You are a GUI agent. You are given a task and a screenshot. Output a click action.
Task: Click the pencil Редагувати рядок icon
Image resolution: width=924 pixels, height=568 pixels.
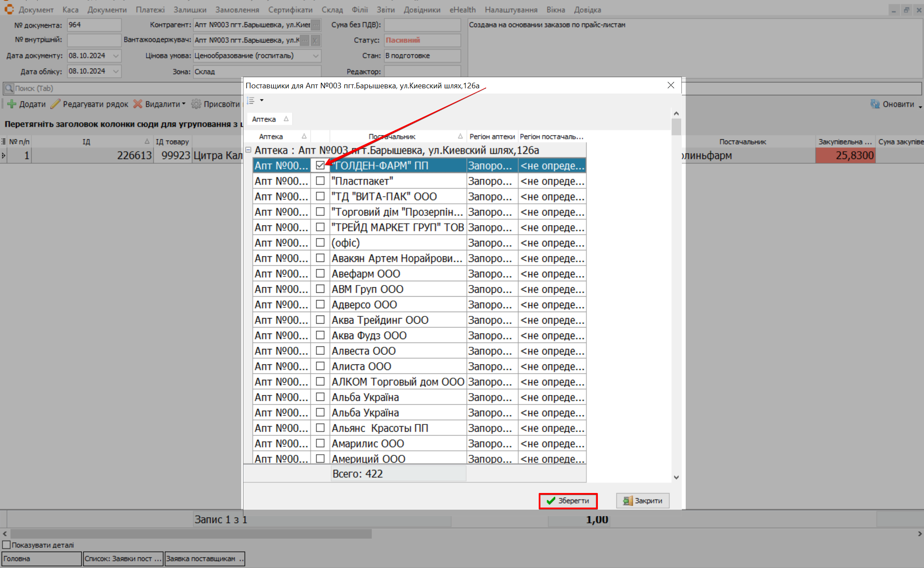55,104
